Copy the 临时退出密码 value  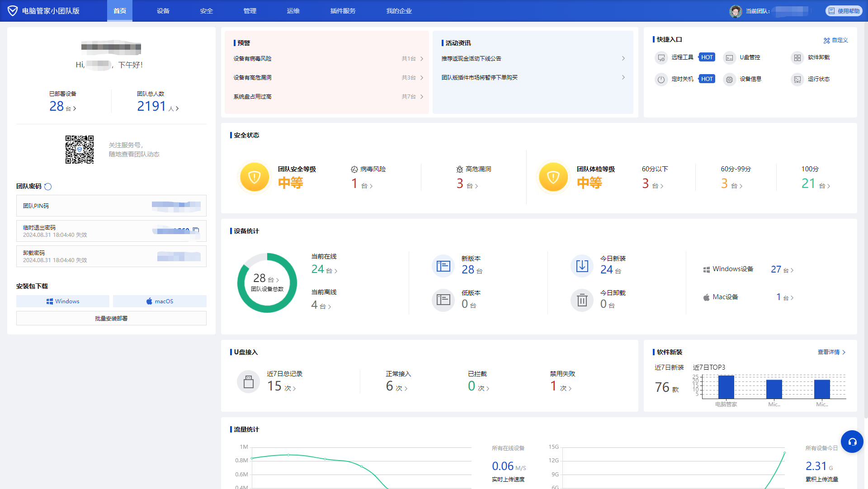point(195,230)
